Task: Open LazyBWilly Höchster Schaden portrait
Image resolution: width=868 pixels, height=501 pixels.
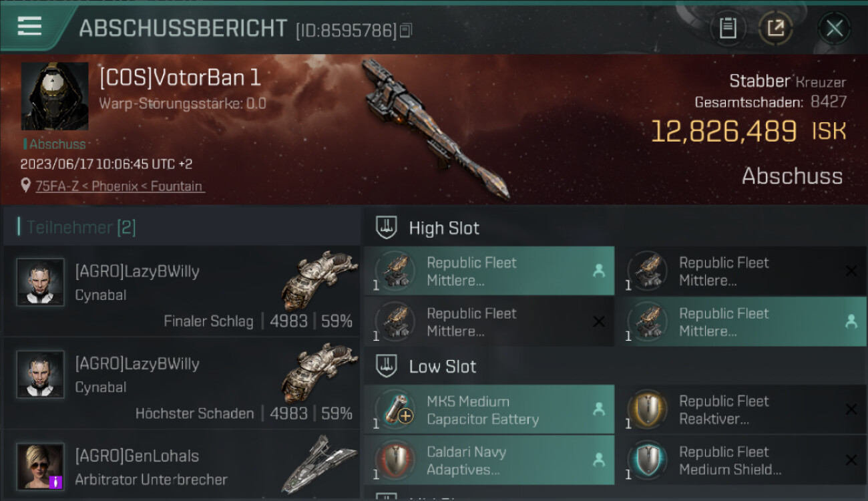Action: (41, 374)
